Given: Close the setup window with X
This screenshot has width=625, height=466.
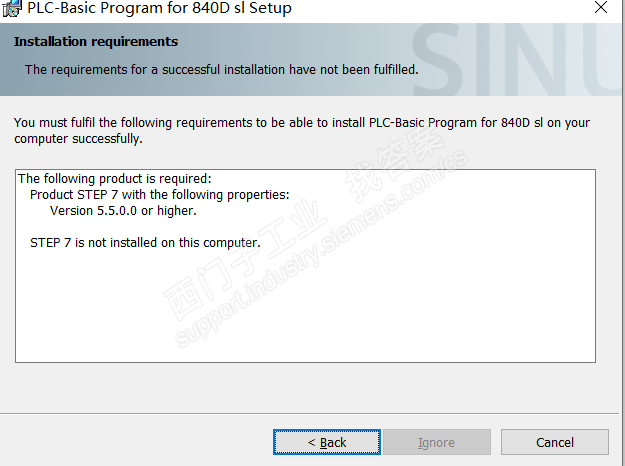Looking at the screenshot, I should 599,8.
